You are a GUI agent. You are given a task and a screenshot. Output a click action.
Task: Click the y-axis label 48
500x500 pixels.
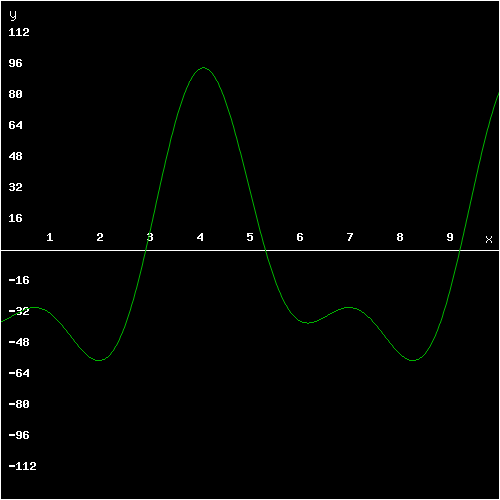coord(16,156)
